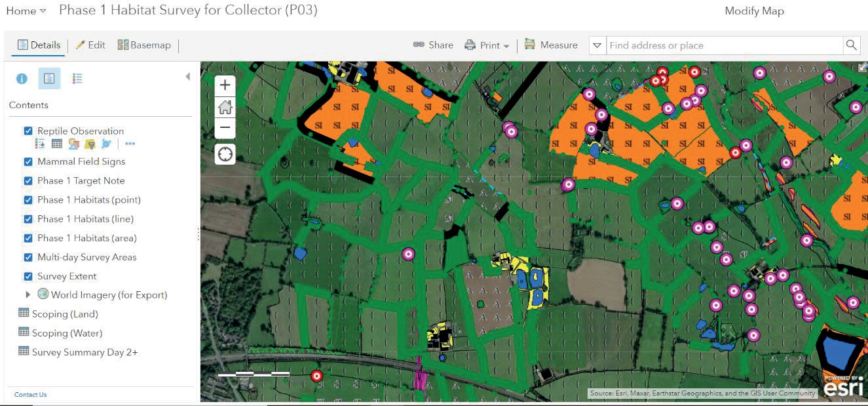
Task: Open the About this map info panel
Action: pyautogui.click(x=22, y=79)
